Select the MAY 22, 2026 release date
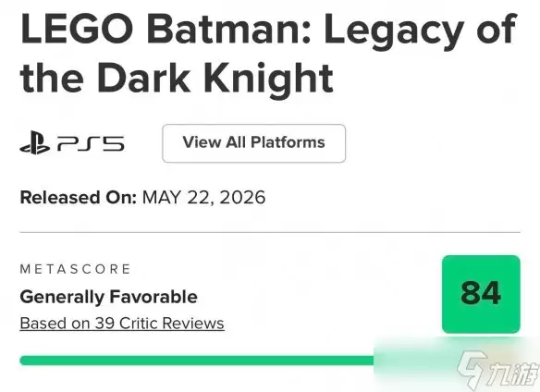 (x=203, y=197)
